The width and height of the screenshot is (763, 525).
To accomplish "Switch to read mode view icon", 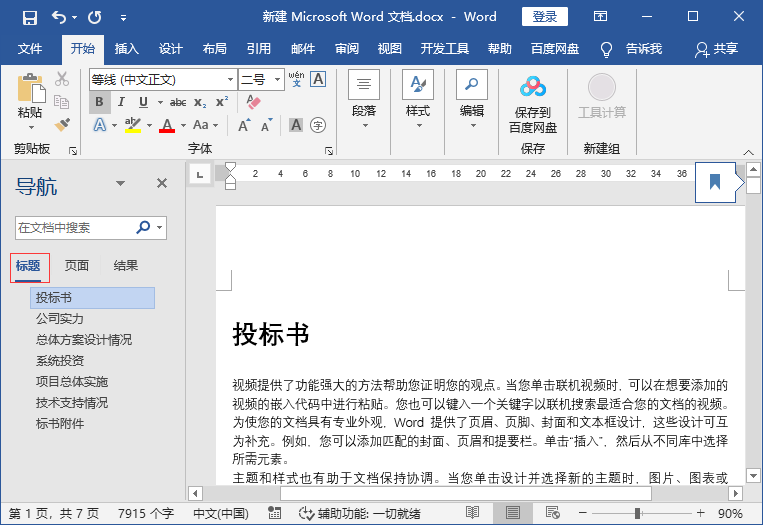I will tap(472, 513).
